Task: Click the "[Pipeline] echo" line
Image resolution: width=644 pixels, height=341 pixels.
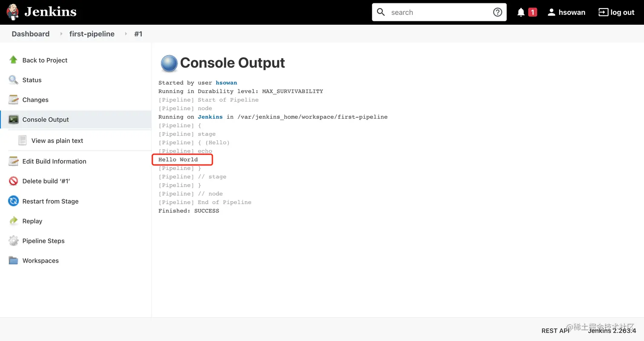Action: pos(185,151)
